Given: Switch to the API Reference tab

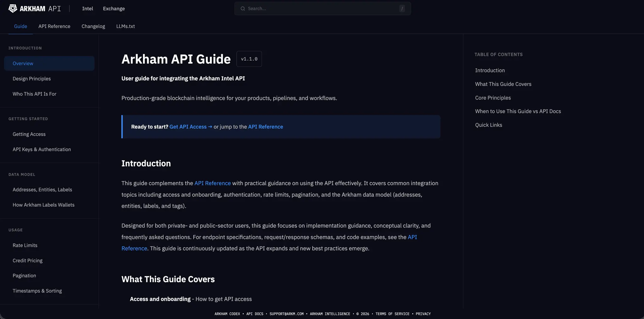Looking at the screenshot, I should [54, 26].
